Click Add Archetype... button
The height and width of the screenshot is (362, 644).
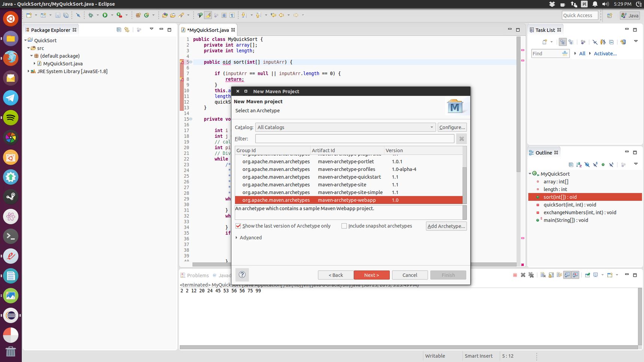[x=446, y=226]
